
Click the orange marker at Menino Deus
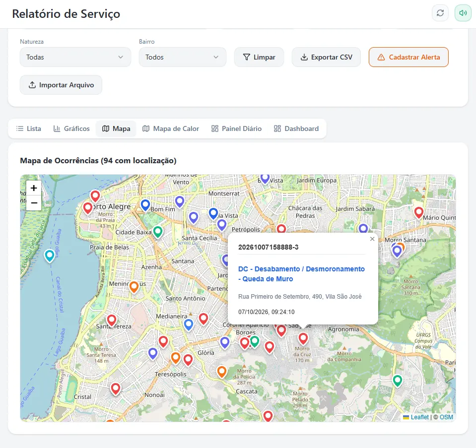(x=134, y=287)
